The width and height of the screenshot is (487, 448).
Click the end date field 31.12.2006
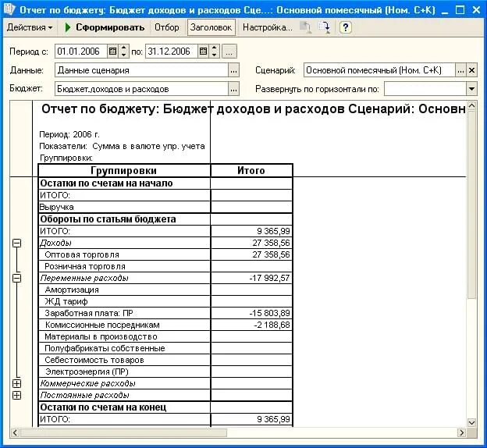click(172, 52)
